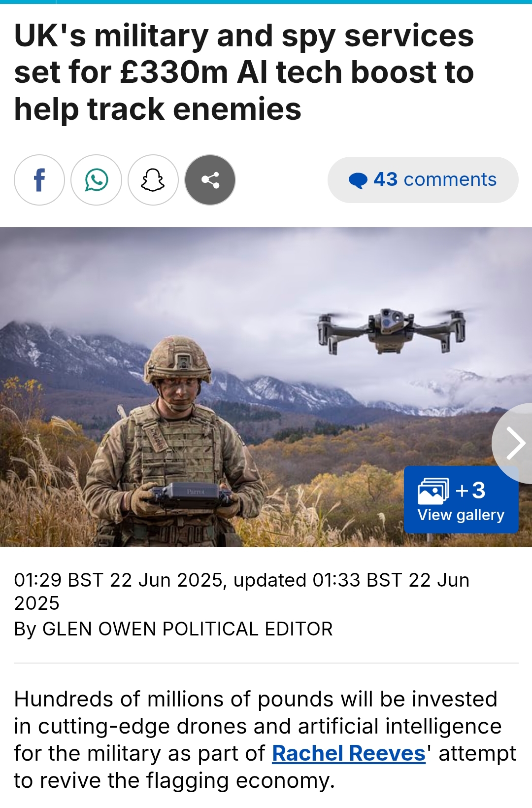Tap the flying drone in the photo
This screenshot has height=808, width=532.
pos(392,329)
